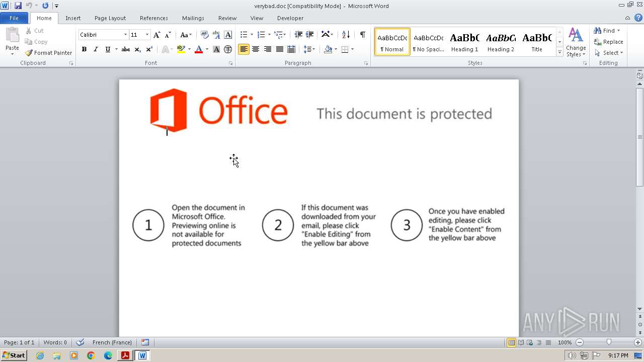Image resolution: width=644 pixels, height=362 pixels.
Task: Click the zoom slider handle
Action: click(609, 342)
